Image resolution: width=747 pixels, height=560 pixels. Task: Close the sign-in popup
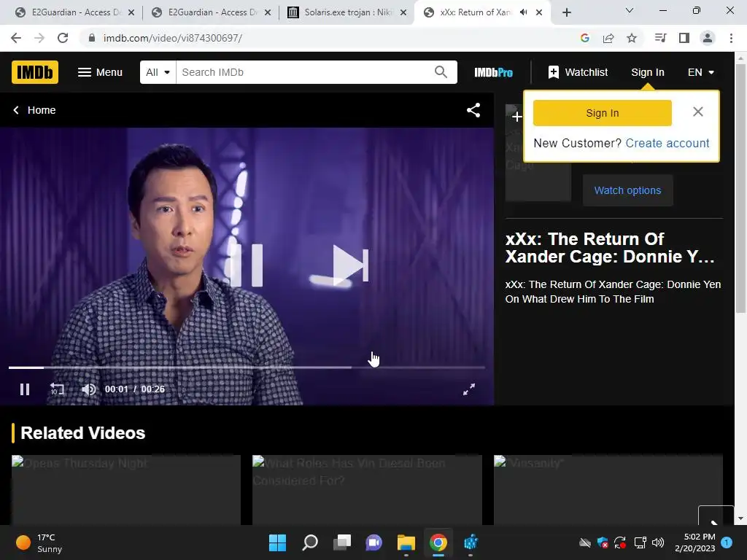point(698,112)
